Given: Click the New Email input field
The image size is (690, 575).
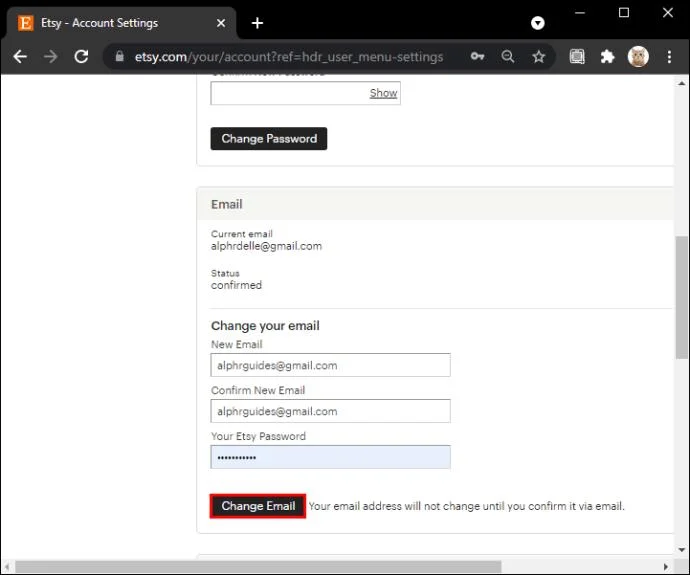Looking at the screenshot, I should pos(330,365).
